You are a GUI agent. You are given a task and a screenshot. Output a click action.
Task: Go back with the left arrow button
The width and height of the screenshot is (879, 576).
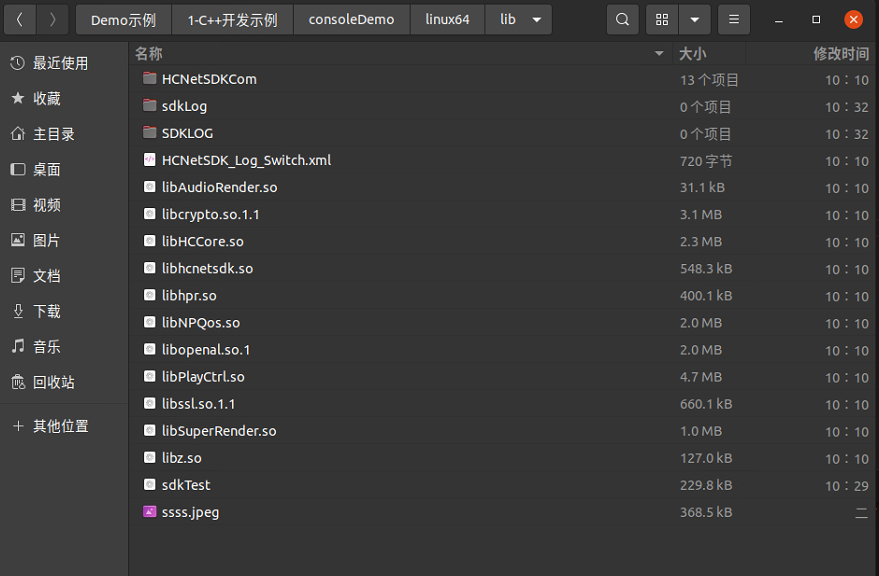pyautogui.click(x=20, y=20)
